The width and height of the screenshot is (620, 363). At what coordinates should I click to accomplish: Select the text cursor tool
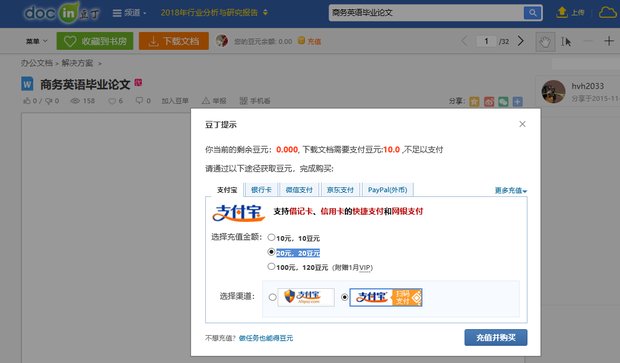click(566, 42)
